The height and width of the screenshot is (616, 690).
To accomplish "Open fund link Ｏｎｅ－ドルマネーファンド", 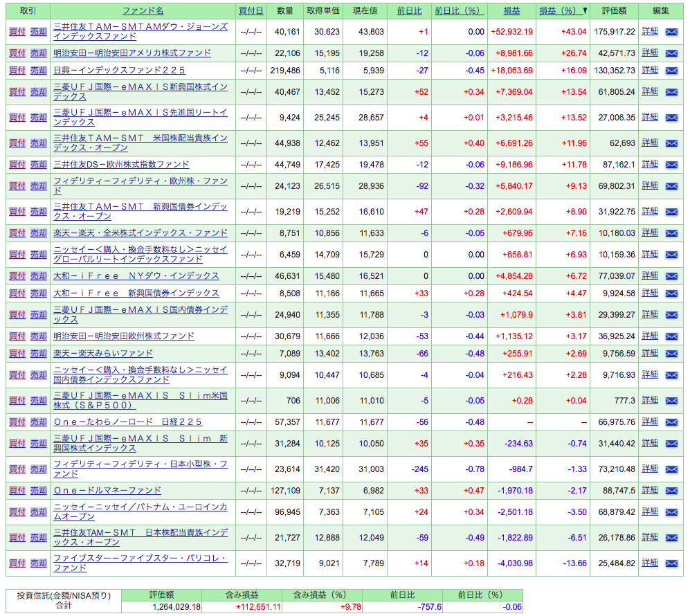I will 107,491.
